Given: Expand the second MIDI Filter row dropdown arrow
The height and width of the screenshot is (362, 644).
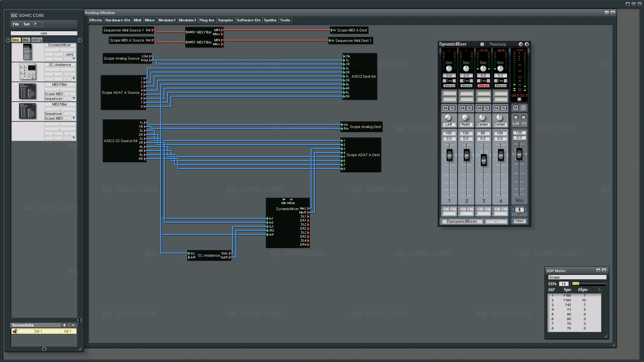Looking at the screenshot, I should [74, 118].
